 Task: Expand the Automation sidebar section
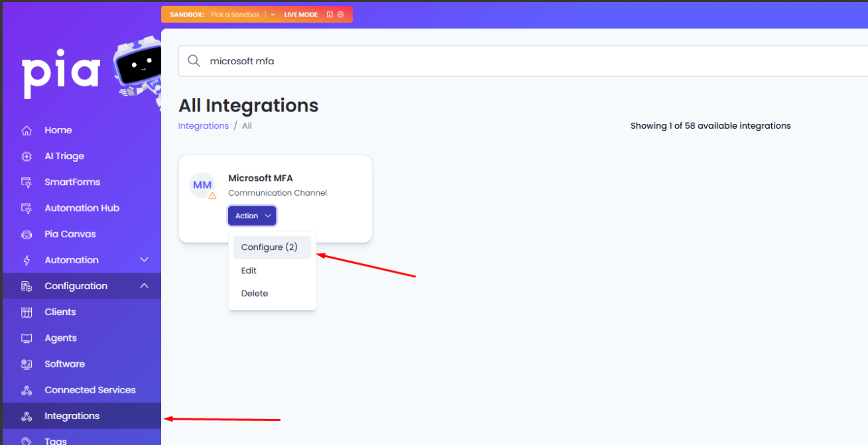144,260
